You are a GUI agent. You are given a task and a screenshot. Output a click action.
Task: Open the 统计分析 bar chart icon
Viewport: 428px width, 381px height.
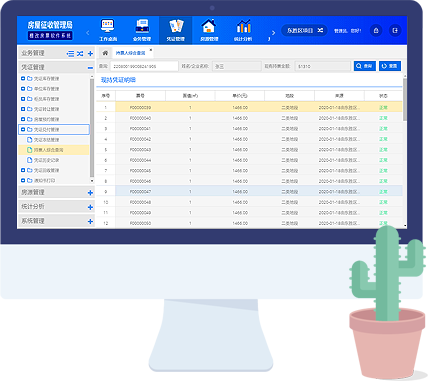click(x=243, y=26)
